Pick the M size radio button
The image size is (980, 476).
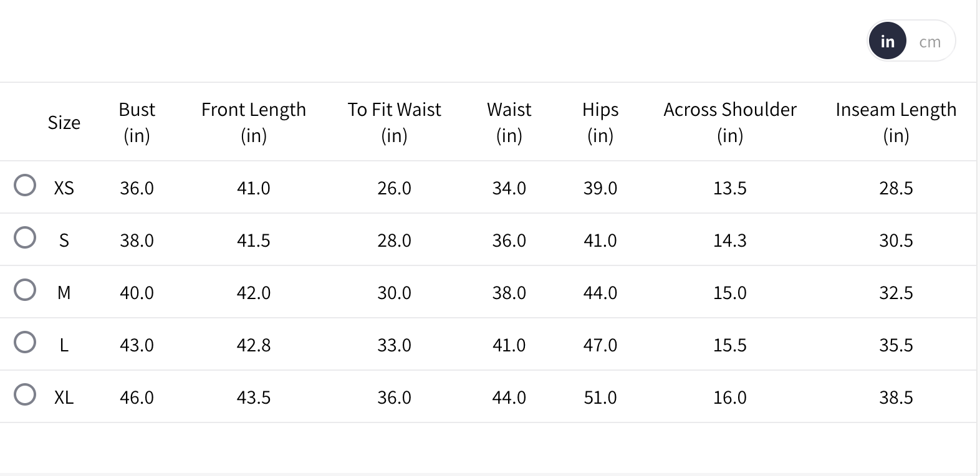[25, 290]
